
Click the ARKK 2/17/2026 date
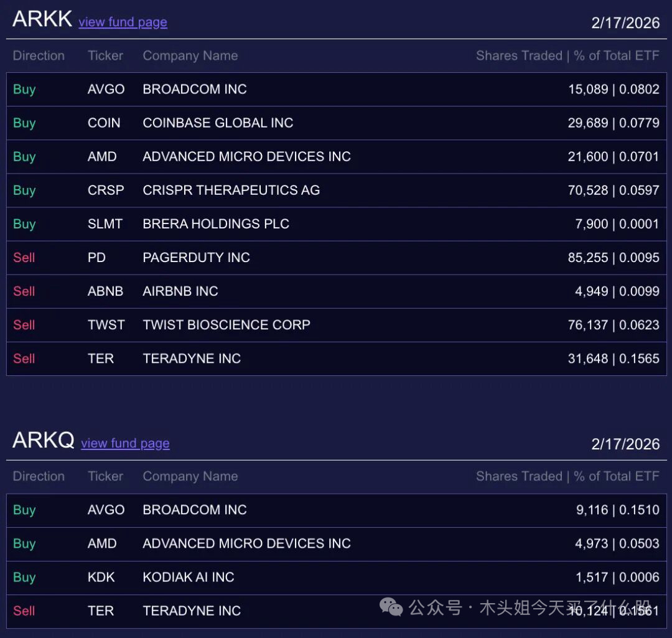point(625,23)
